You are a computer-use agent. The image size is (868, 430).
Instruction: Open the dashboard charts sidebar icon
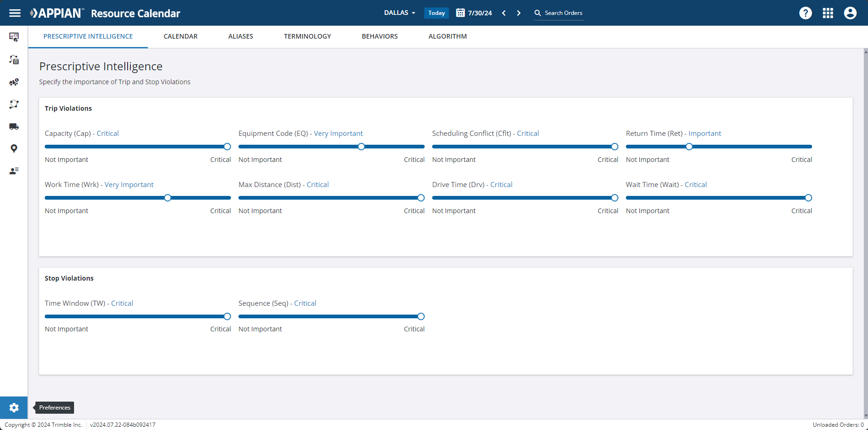pyautogui.click(x=14, y=37)
